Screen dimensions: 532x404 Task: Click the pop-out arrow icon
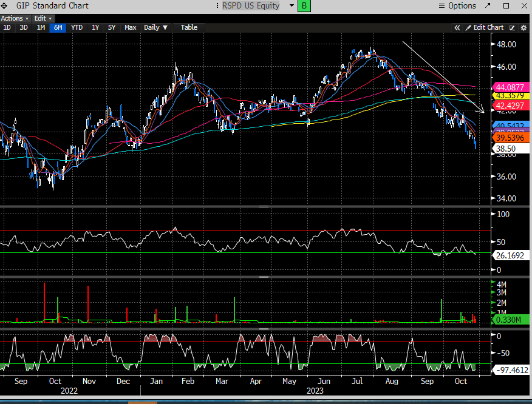click(x=487, y=5)
